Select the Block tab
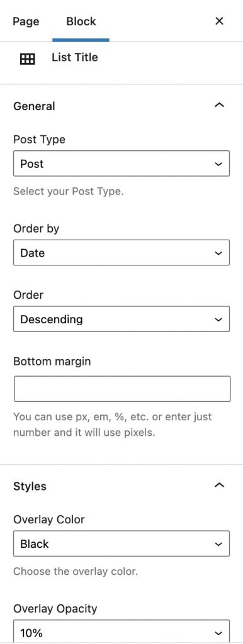Image resolution: width=243 pixels, height=644 pixels. coord(81,21)
